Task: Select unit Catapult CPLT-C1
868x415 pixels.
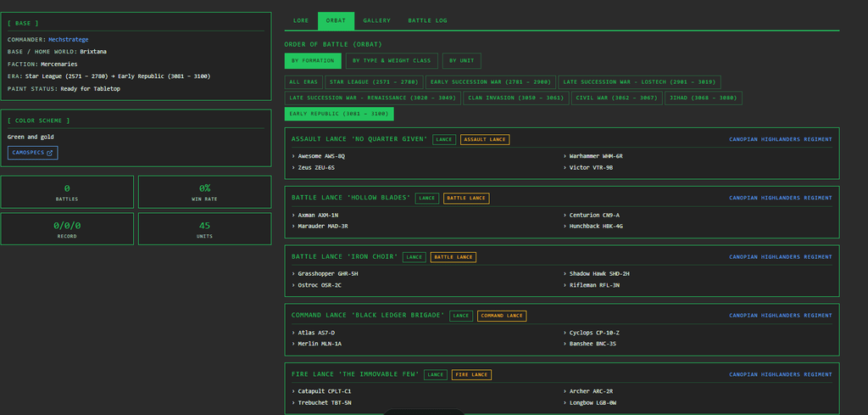Action: click(x=323, y=392)
